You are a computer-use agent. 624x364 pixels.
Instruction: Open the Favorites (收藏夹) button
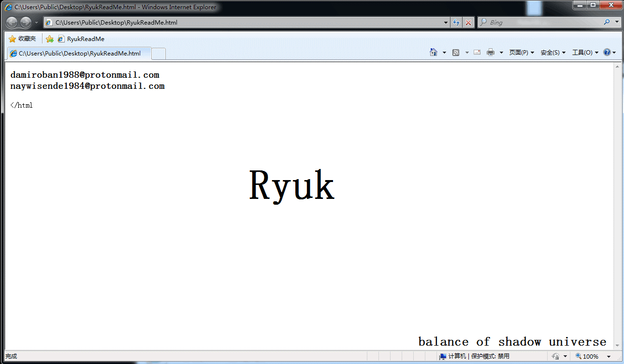(22, 39)
